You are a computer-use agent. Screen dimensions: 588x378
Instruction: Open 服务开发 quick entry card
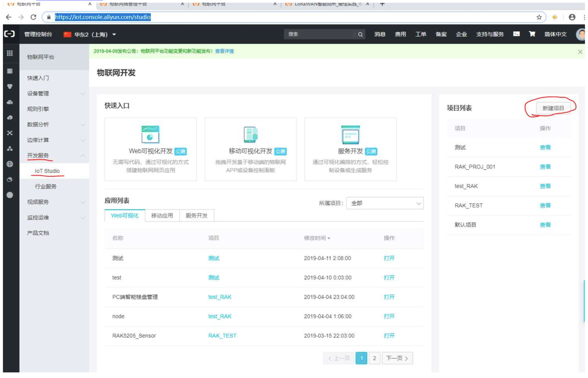click(351, 149)
